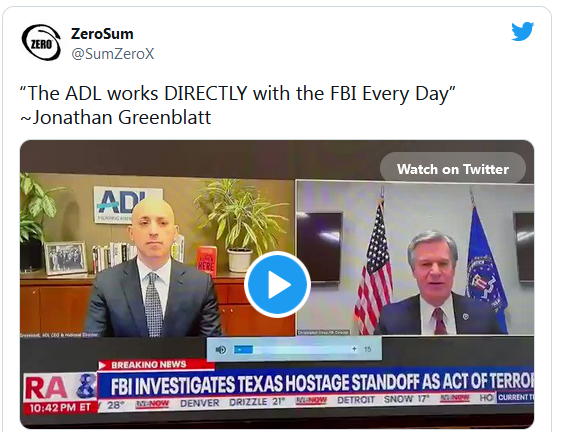Click the red BREAKING NEWS arrow banner
This screenshot has height=432, width=579.
click(x=156, y=365)
